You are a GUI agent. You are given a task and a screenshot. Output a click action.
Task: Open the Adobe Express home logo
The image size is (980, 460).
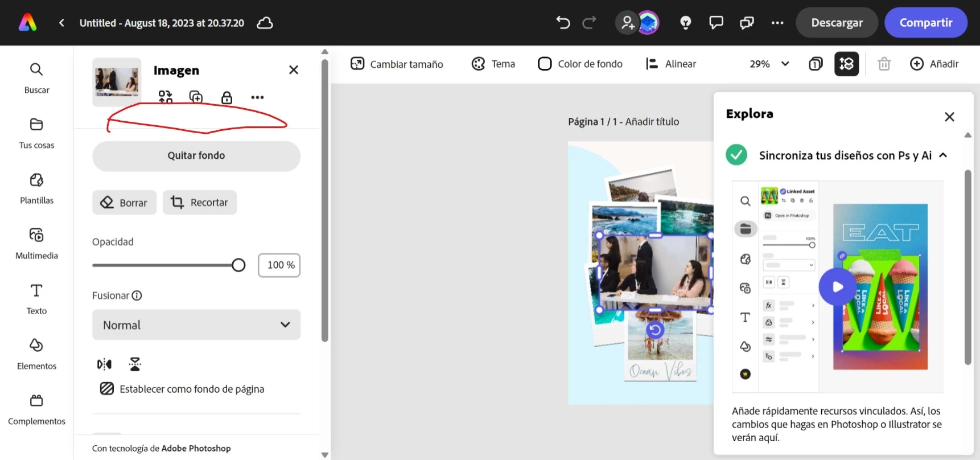[27, 23]
